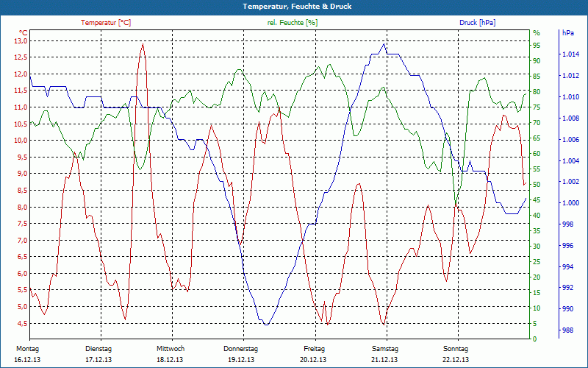Click the 8,5 temperature axis value
Screen dimensions: 588x368
click(23, 191)
